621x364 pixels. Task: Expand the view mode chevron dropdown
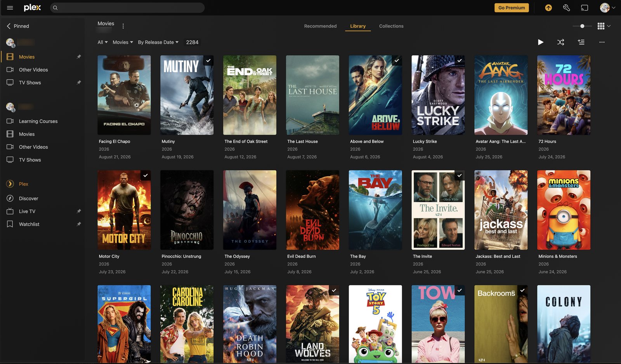coord(609,26)
